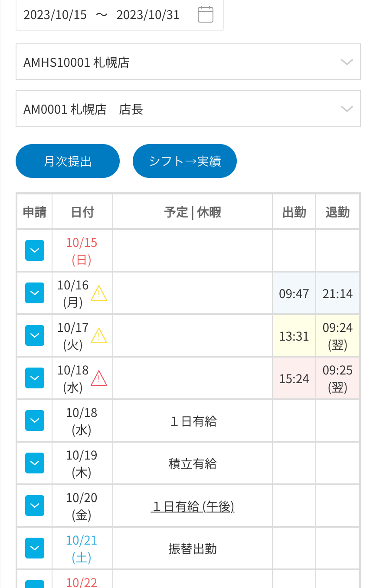Viewport: 373px width, 588px height.
Task: Open the AM0001 札幌店 店長 employee dropdown
Action: 188,109
